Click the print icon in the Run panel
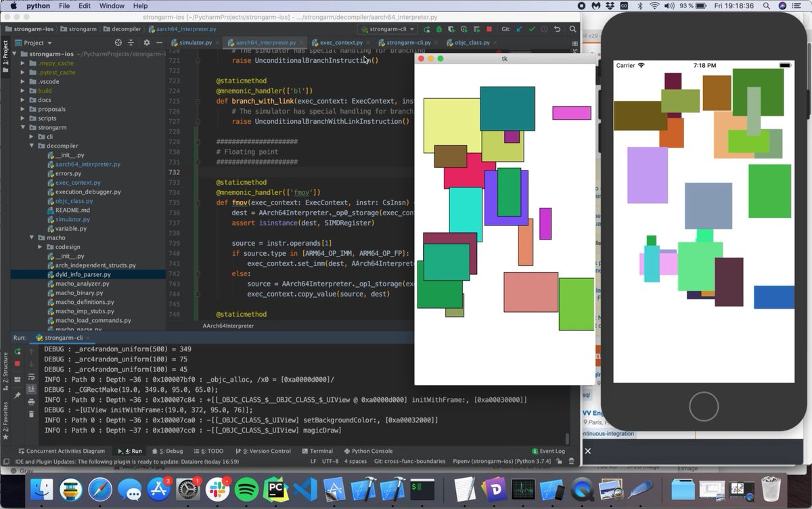The width and height of the screenshot is (812, 509). (x=31, y=402)
